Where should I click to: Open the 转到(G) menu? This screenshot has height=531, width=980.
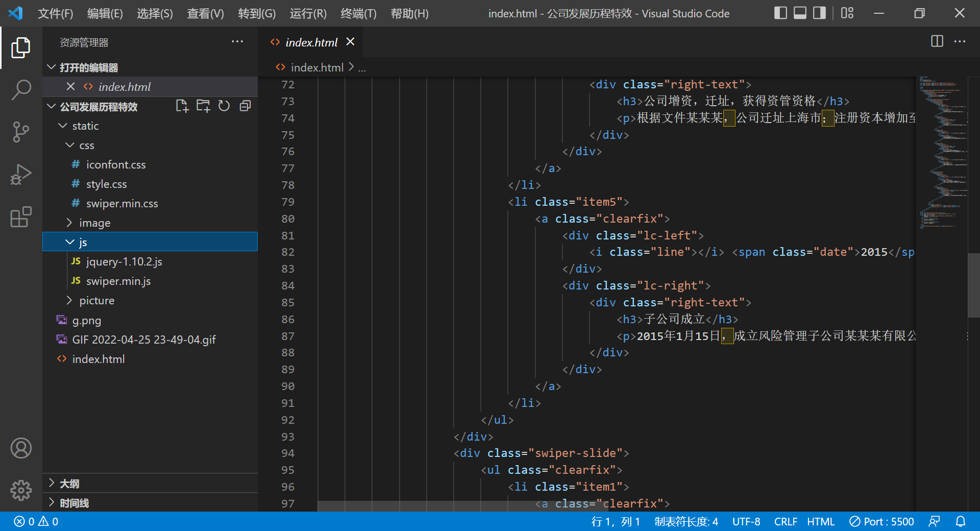(x=257, y=14)
